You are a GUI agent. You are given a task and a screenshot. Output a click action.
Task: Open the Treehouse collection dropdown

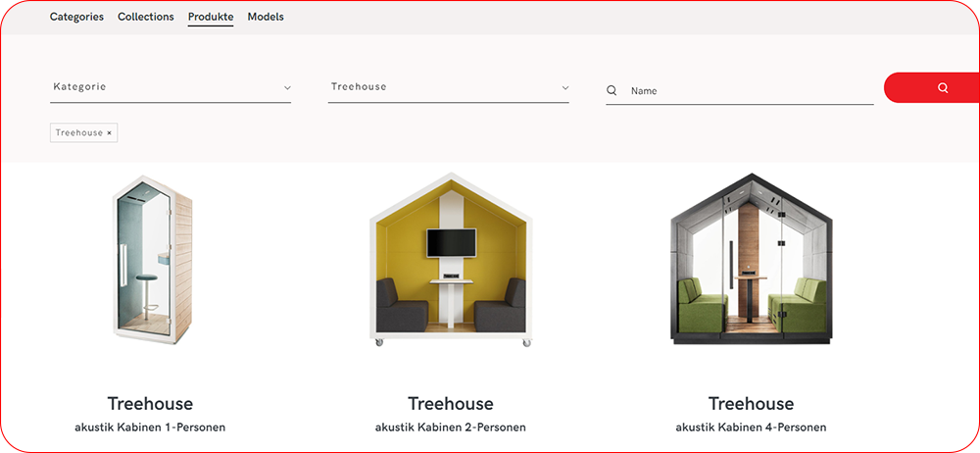448,87
